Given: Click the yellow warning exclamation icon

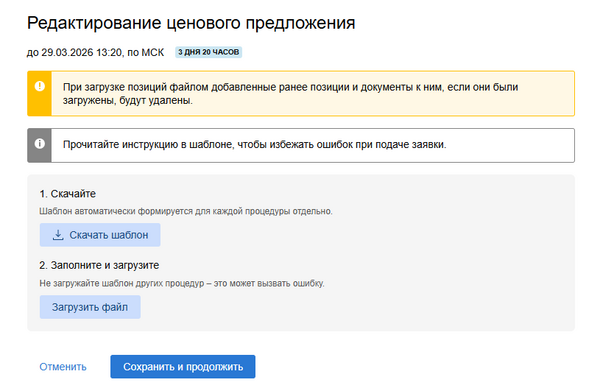Looking at the screenshot, I should (x=39, y=86).
